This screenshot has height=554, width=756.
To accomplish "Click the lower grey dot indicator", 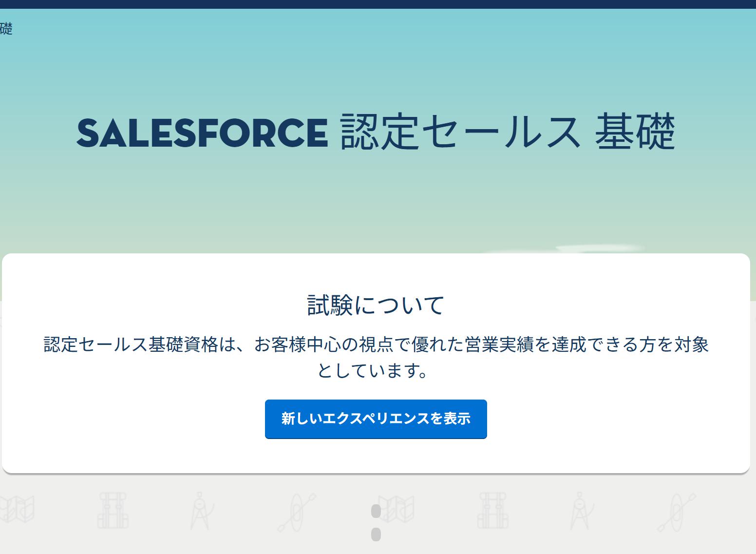I will (376, 535).
